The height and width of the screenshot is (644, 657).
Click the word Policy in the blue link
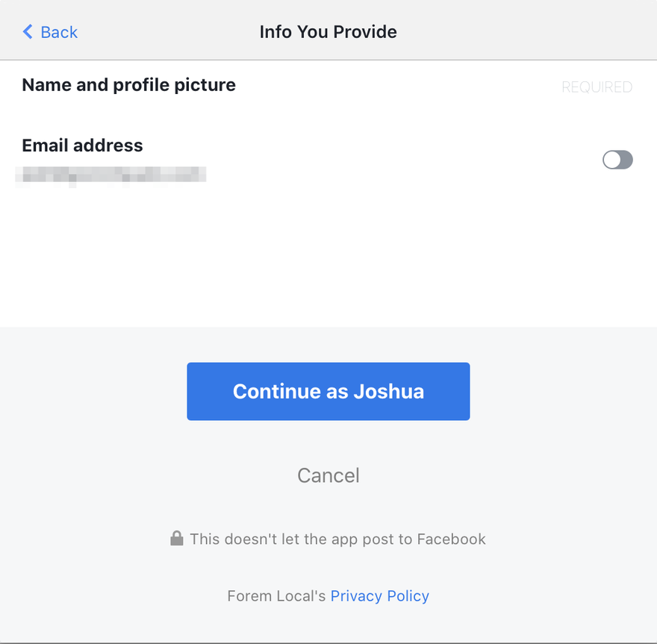[408, 595]
